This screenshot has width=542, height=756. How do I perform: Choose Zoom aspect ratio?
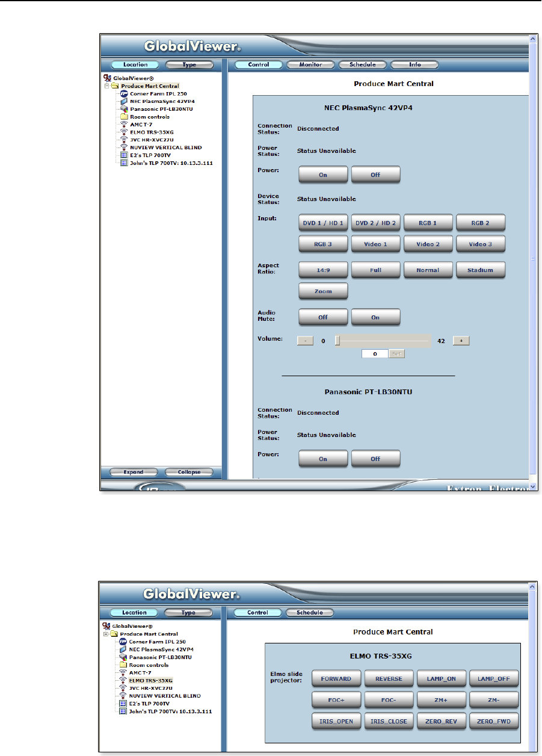click(x=323, y=291)
